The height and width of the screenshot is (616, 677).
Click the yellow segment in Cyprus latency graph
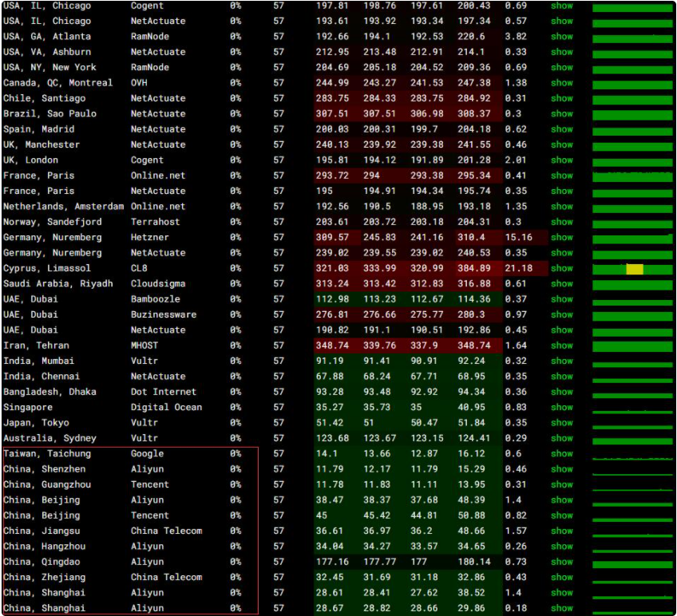tap(635, 269)
